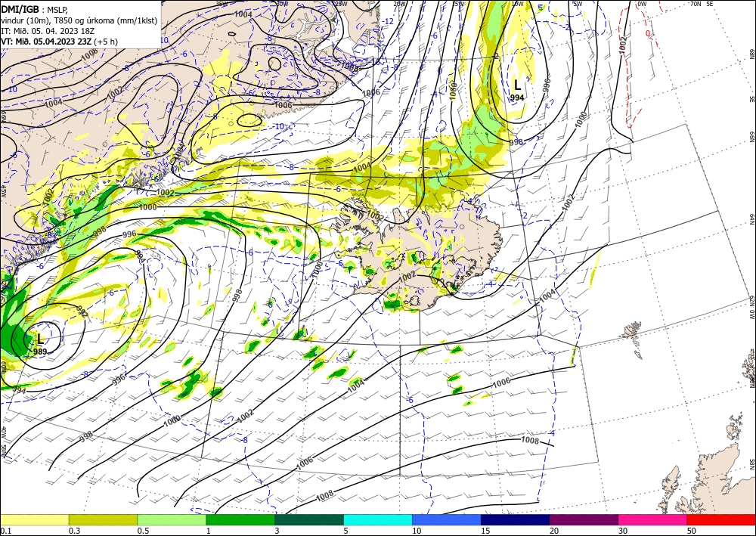Viewport: 756px width, 536px height.
Task: Click the '70N 5E' corner label
Action: tap(702, 4)
